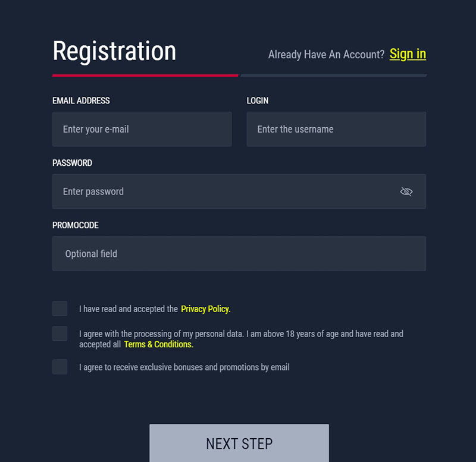The width and height of the screenshot is (476, 462).
Task: Click the PROMOCODE field label
Action: pyautogui.click(x=76, y=225)
